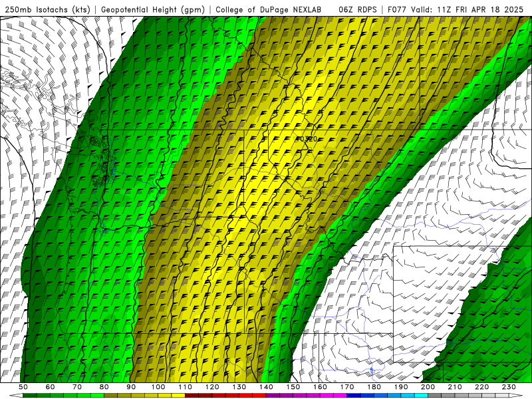The height and width of the screenshot is (399, 532).
Task: Click the "250mb Isotachs (kts)" title text
Action: 47,9
